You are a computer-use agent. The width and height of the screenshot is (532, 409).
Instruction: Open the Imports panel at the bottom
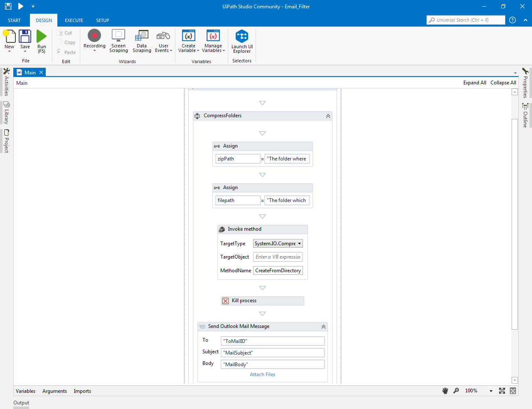(82, 391)
